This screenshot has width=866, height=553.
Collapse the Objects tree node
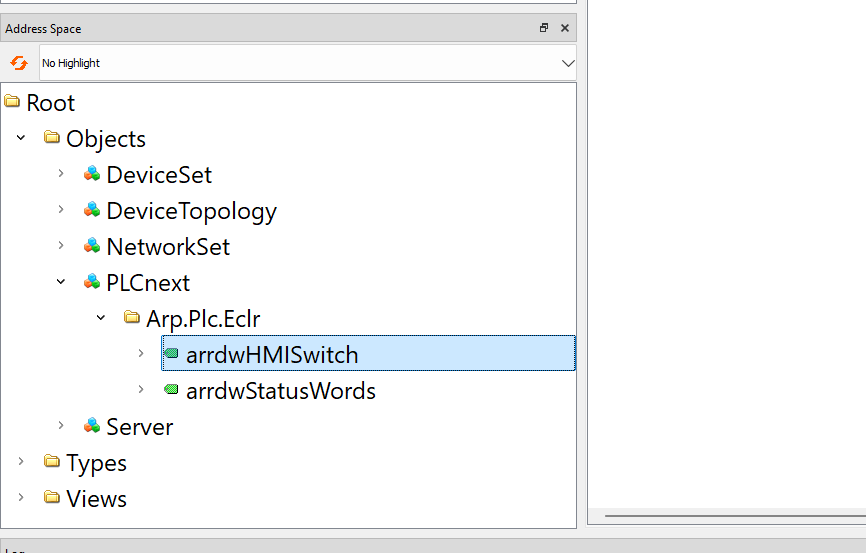click(x=21, y=138)
